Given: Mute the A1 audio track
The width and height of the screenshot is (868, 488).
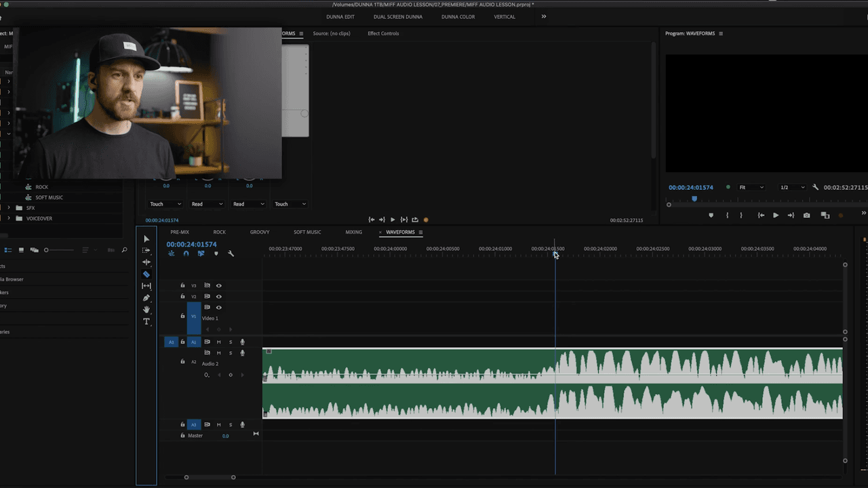Looking at the screenshot, I should (x=218, y=342).
